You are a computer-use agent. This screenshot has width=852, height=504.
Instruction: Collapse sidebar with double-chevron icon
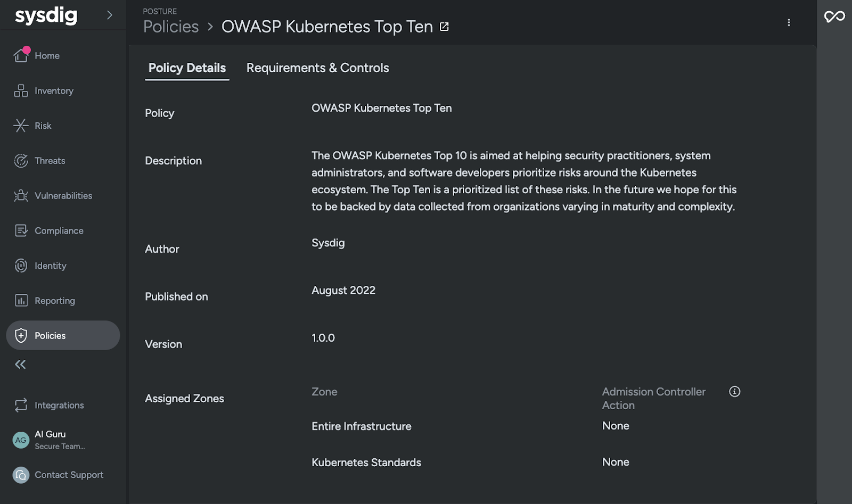[20, 365]
